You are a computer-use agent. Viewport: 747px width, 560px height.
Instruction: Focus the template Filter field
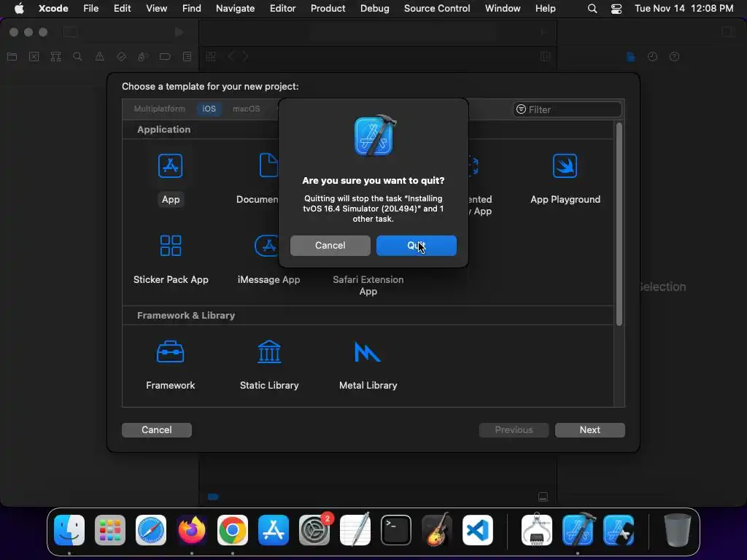pyautogui.click(x=568, y=109)
